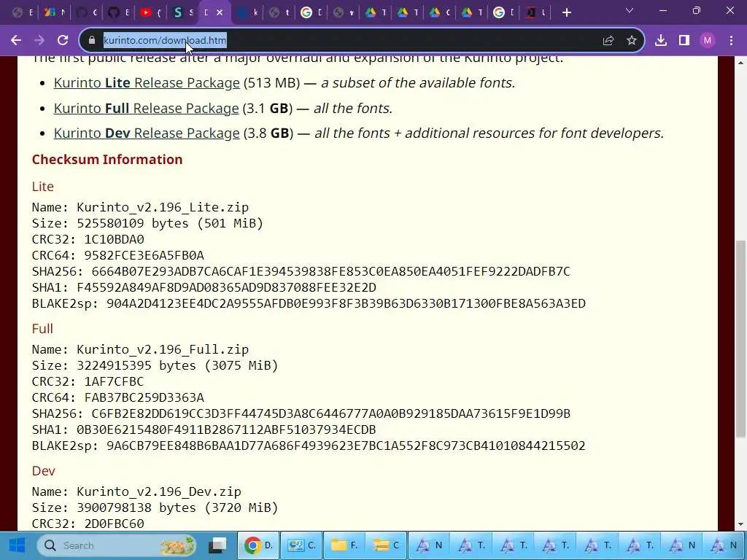The width and height of the screenshot is (747, 560).
Task: Click the Full CRC64 value FAB37BC259D3363A
Action: pos(144,397)
